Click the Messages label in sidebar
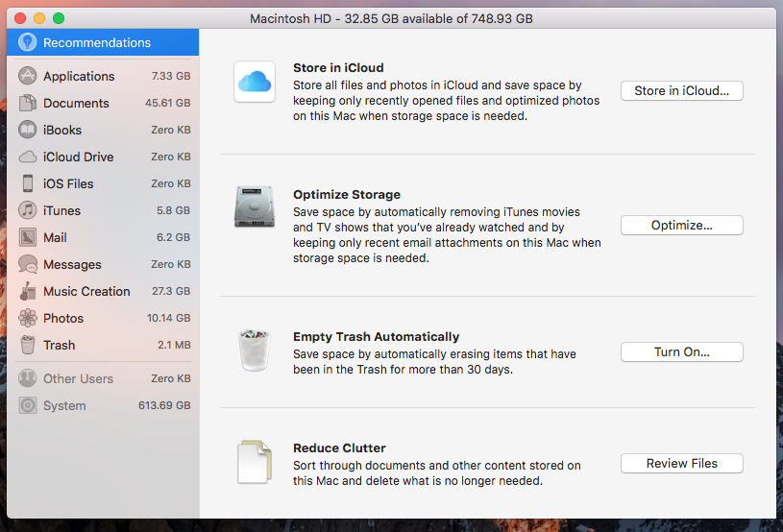 (x=72, y=265)
